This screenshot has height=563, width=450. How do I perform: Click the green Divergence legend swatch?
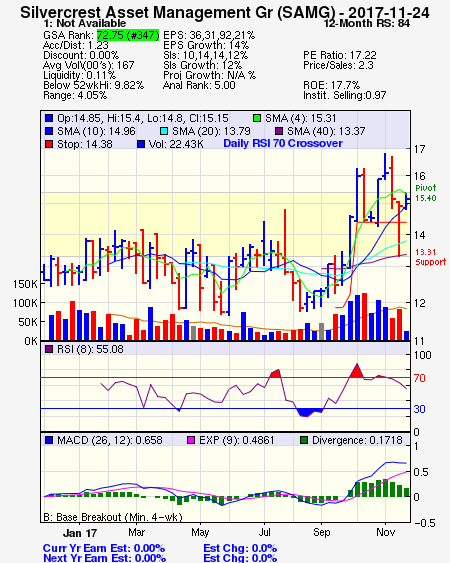point(304,440)
